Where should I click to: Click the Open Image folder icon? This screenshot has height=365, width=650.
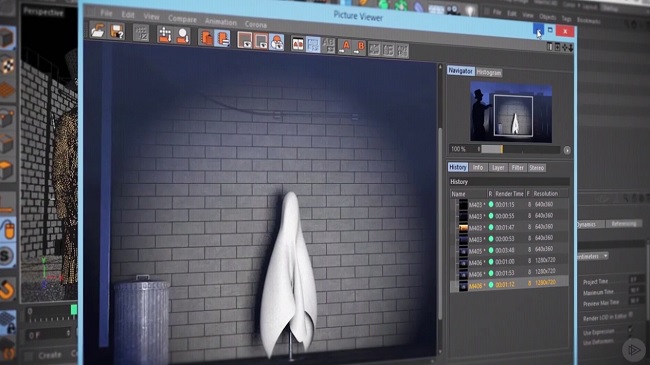click(97, 31)
